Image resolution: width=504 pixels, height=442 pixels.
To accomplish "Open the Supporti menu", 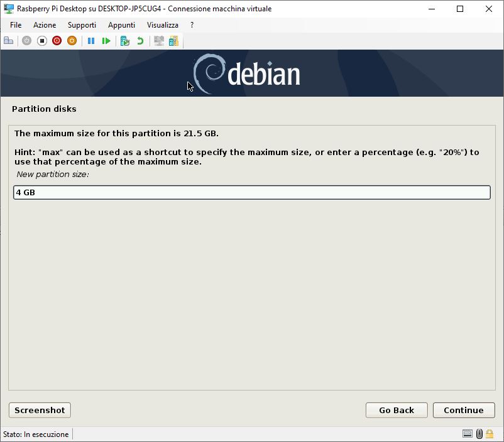I will click(x=82, y=25).
